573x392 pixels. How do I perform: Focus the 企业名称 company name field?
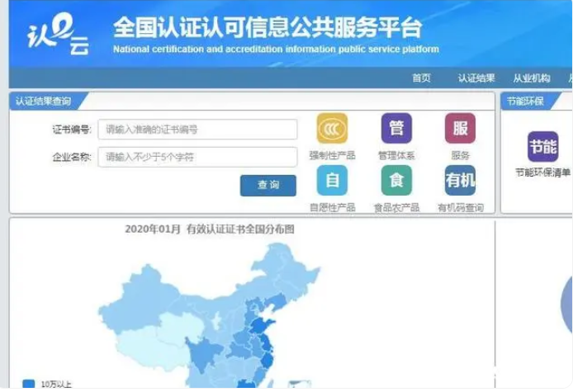[197, 157]
